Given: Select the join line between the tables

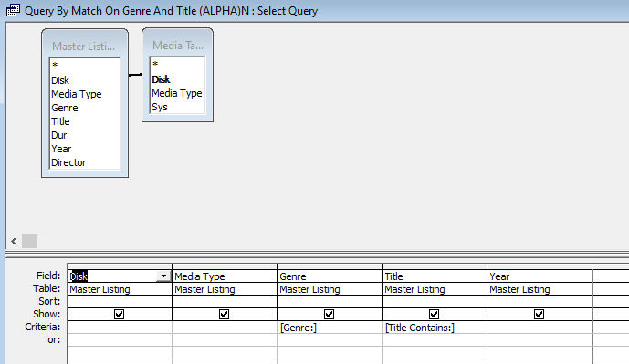Looking at the screenshot, I should point(135,75).
